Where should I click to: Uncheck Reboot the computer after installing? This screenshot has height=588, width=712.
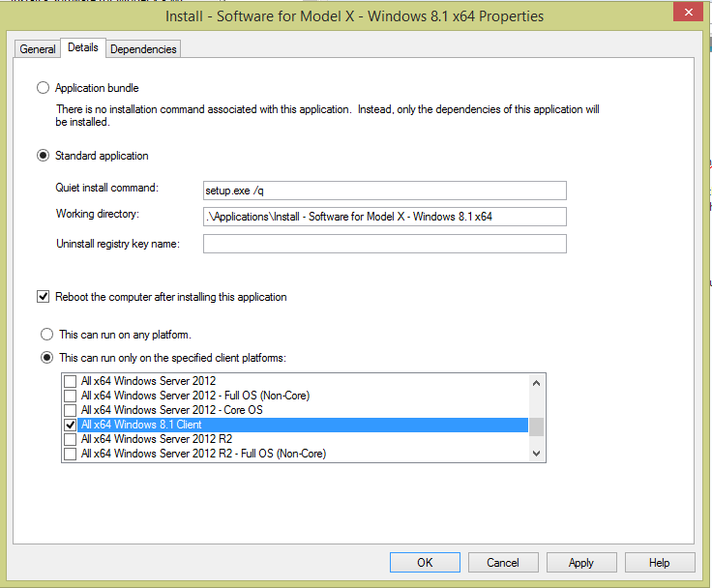pyautogui.click(x=43, y=297)
